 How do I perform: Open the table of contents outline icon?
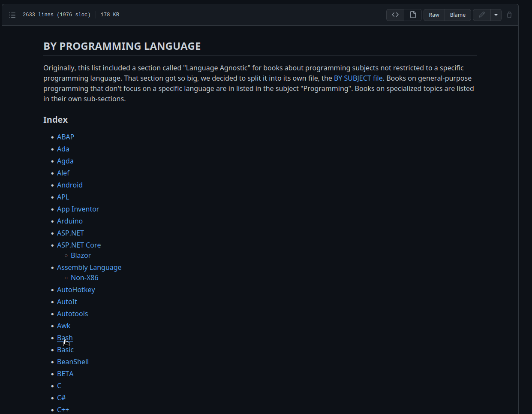[12, 15]
